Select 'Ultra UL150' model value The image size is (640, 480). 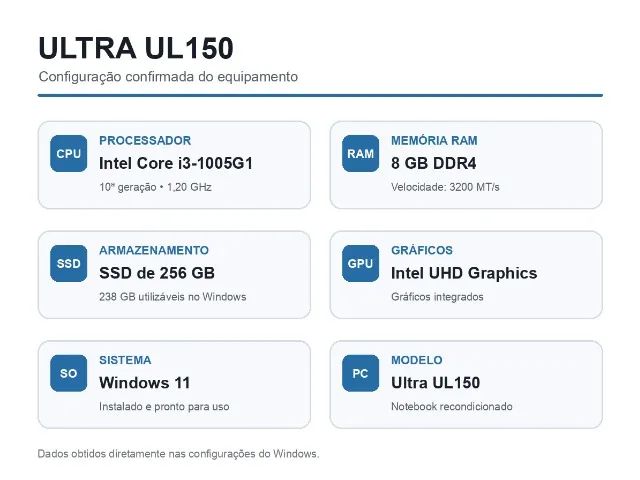[436, 383]
